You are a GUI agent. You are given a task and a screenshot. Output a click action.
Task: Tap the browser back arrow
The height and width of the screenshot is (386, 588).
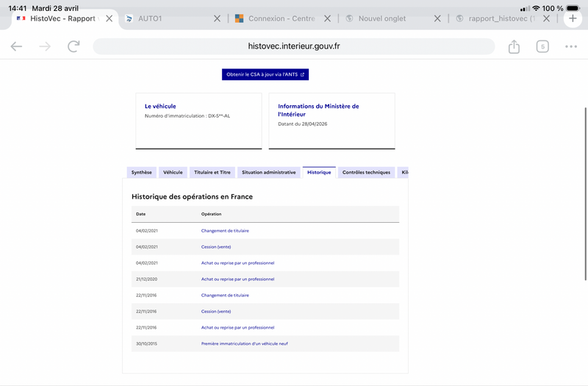pyautogui.click(x=16, y=46)
